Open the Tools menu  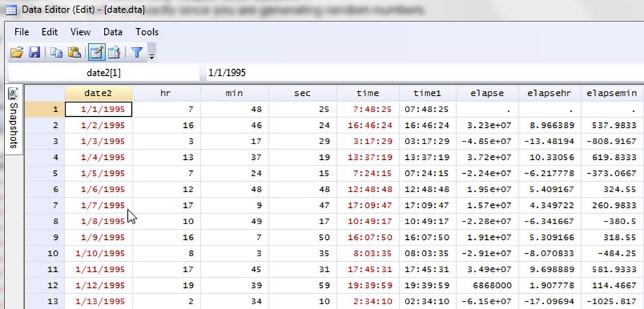coord(146,31)
